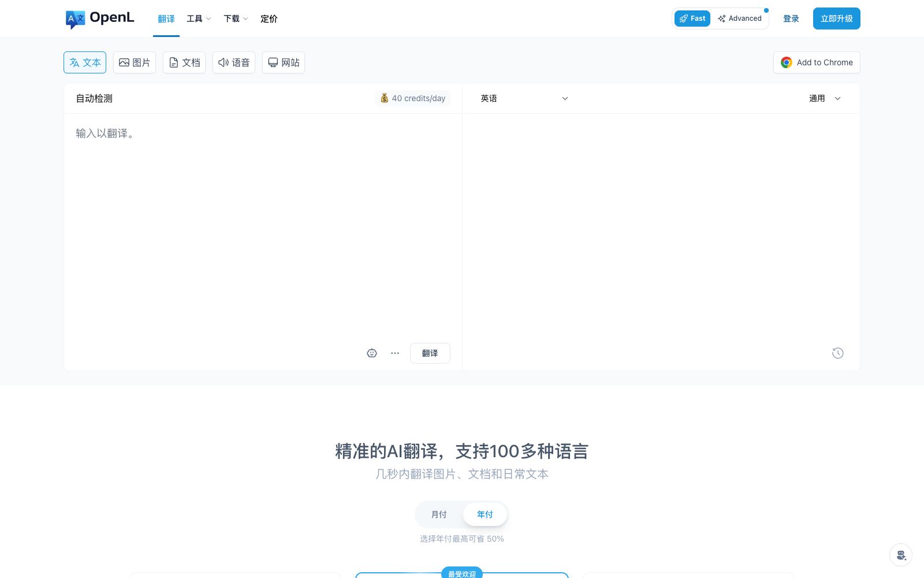Select the 文本 translation tab
The image size is (924, 578).
click(x=85, y=62)
